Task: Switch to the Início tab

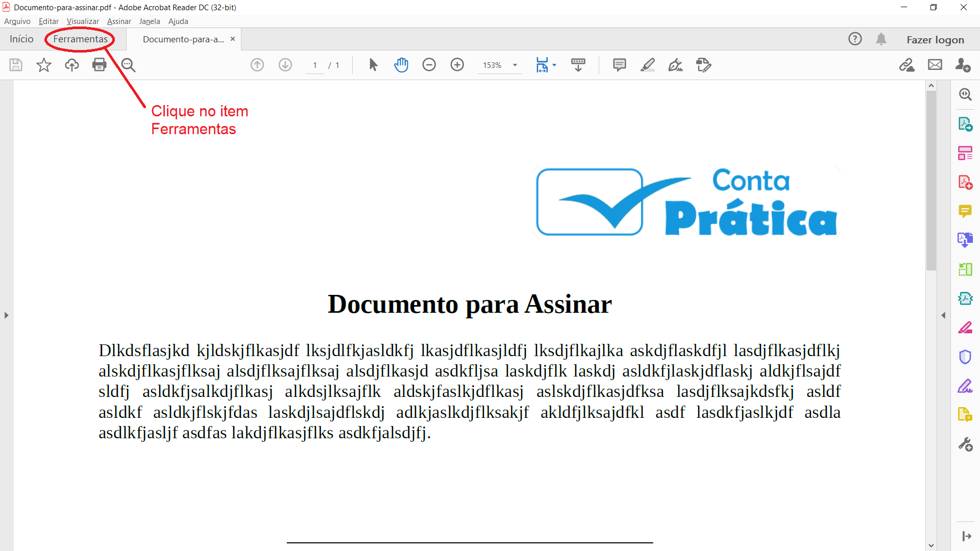Action: 21,39
